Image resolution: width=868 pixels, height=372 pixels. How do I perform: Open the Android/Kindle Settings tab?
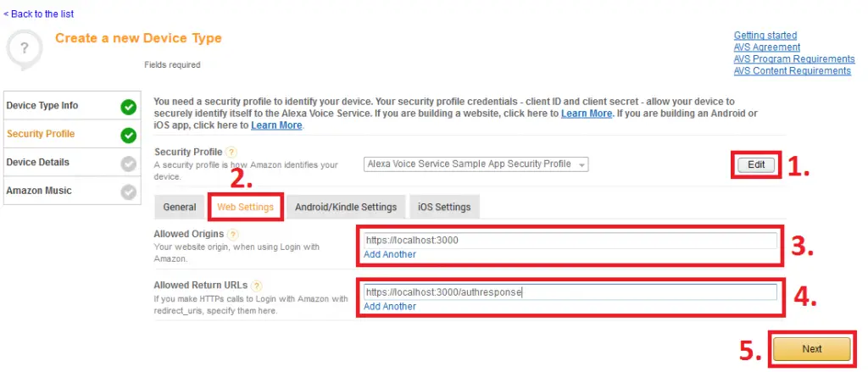[346, 207]
